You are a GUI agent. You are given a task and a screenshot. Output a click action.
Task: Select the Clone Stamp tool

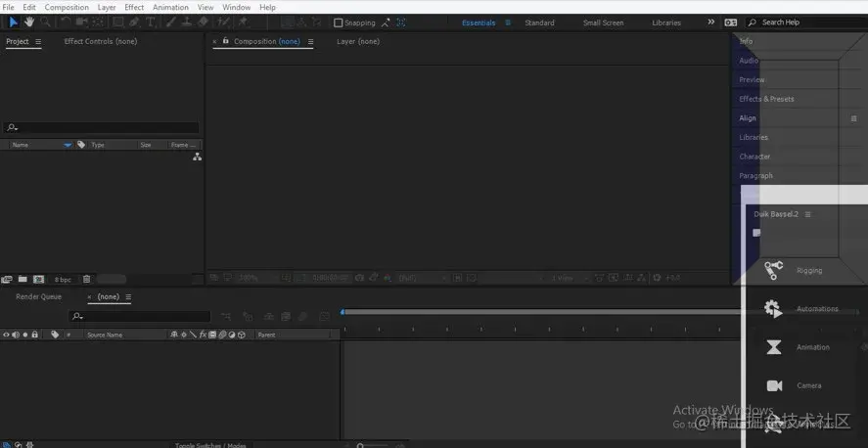tap(187, 22)
